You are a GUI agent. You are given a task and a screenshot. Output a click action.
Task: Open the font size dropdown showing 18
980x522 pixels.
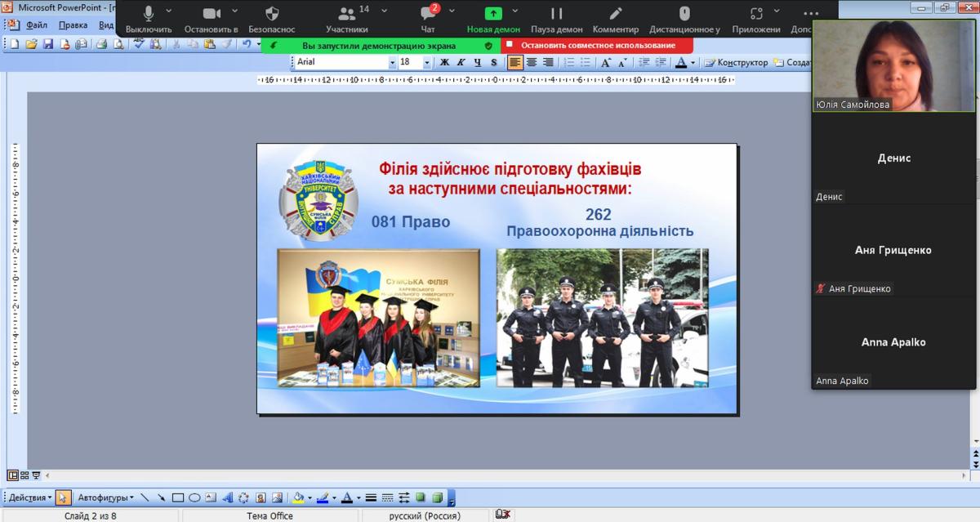(426, 62)
